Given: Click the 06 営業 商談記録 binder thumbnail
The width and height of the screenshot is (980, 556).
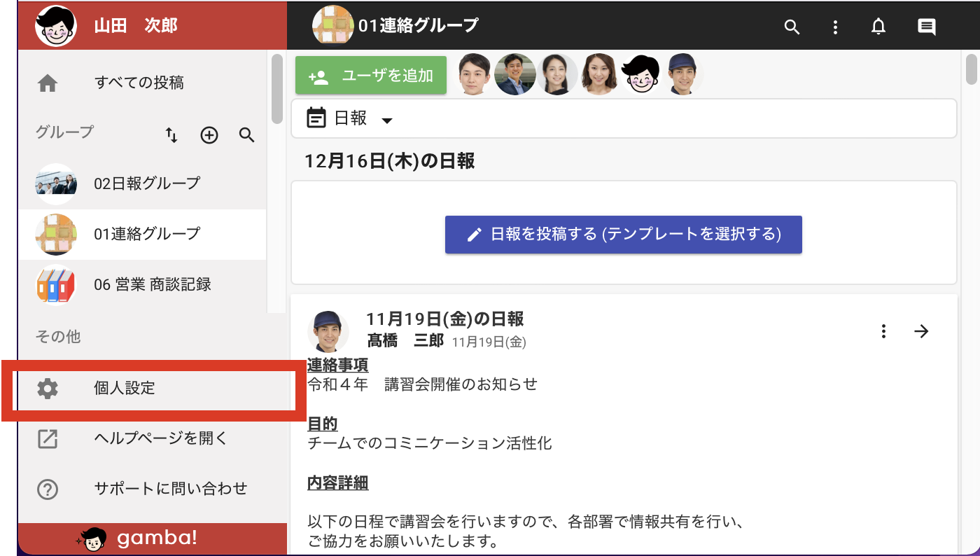Looking at the screenshot, I should click(56, 286).
